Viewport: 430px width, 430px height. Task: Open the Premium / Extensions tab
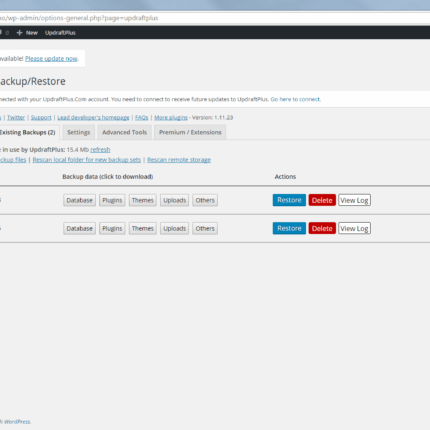point(190,132)
